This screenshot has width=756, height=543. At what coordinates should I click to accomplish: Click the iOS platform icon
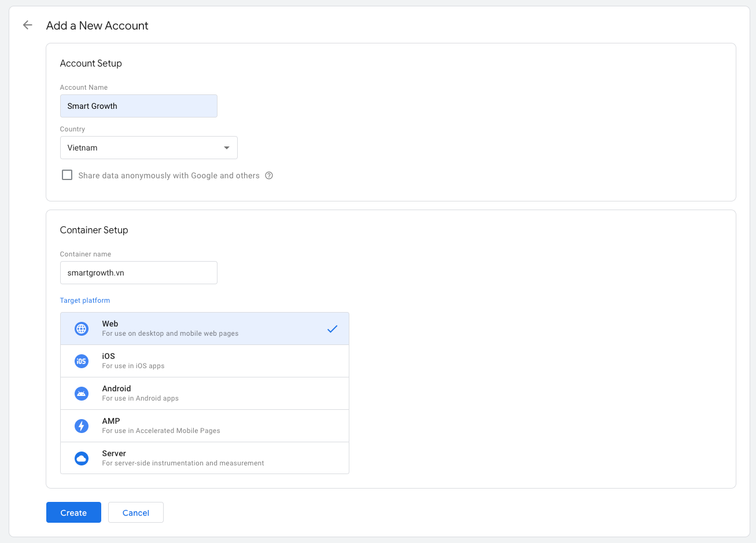(82, 361)
